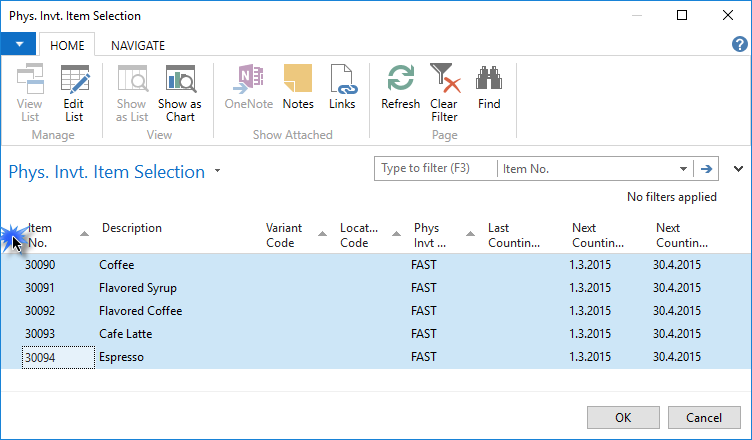This screenshot has width=752, height=440.
Task: Expand the filter pane chevron
Action: [739, 169]
